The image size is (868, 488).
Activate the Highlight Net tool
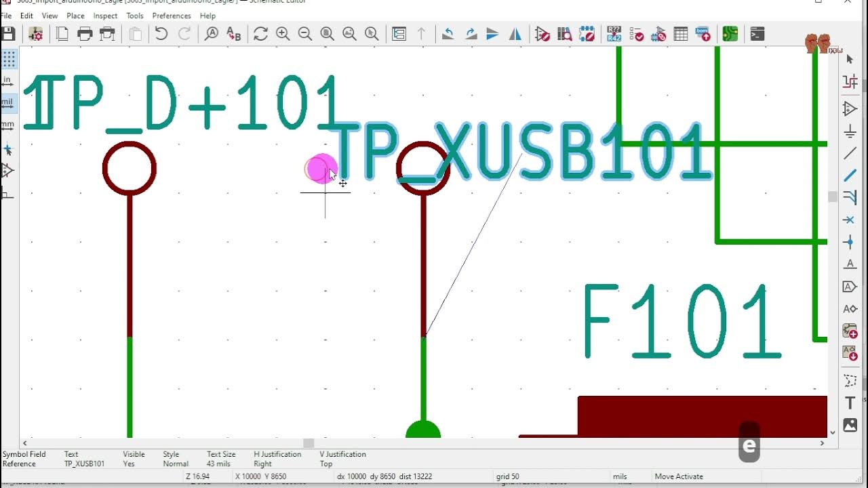[x=850, y=82]
